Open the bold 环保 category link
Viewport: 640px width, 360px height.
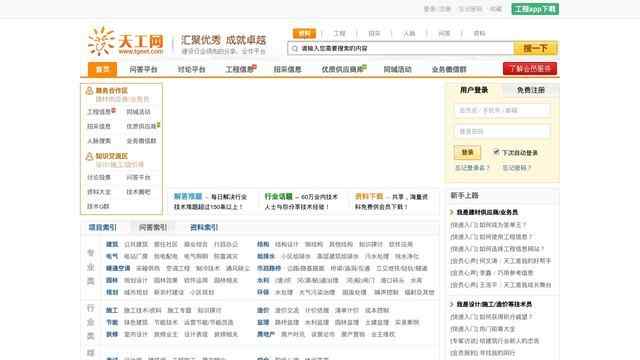click(x=263, y=292)
